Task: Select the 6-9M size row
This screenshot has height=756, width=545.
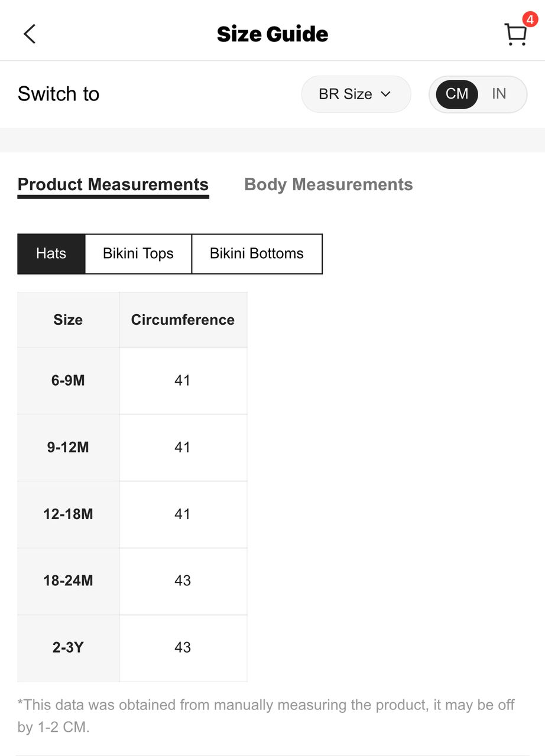Action: click(132, 381)
